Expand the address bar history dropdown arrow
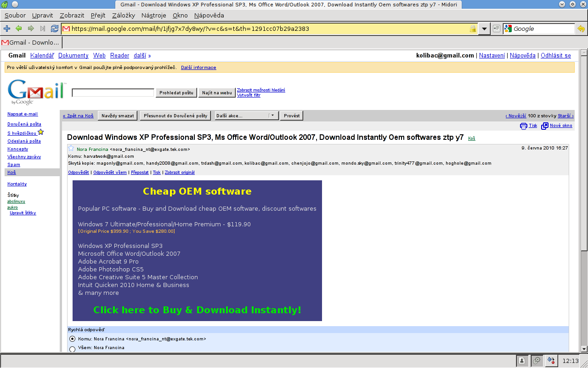 484,29
